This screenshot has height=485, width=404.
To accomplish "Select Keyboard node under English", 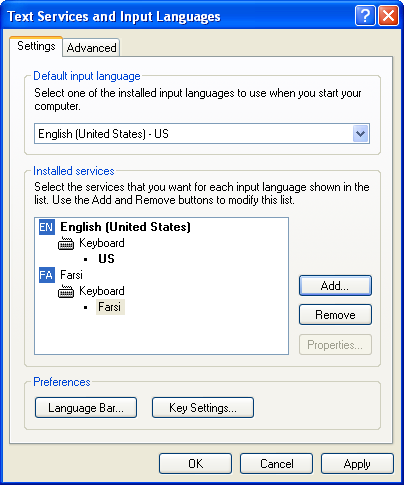I will pos(102,243).
